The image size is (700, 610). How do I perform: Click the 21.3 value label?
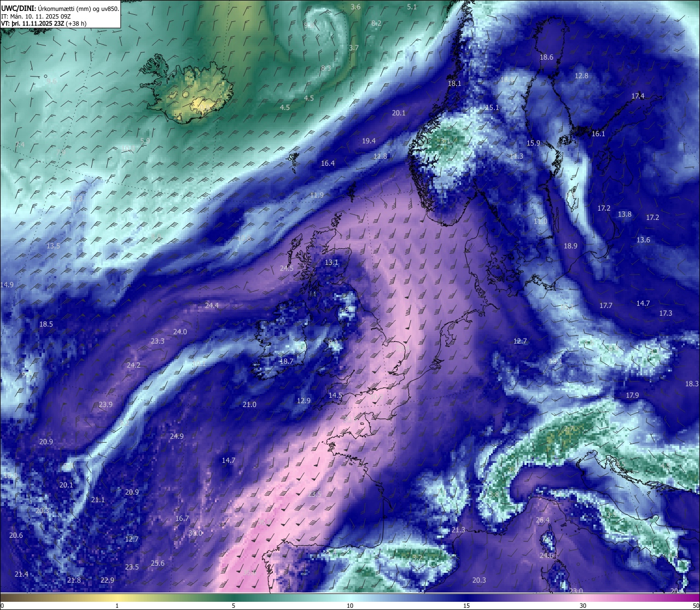coord(458,530)
